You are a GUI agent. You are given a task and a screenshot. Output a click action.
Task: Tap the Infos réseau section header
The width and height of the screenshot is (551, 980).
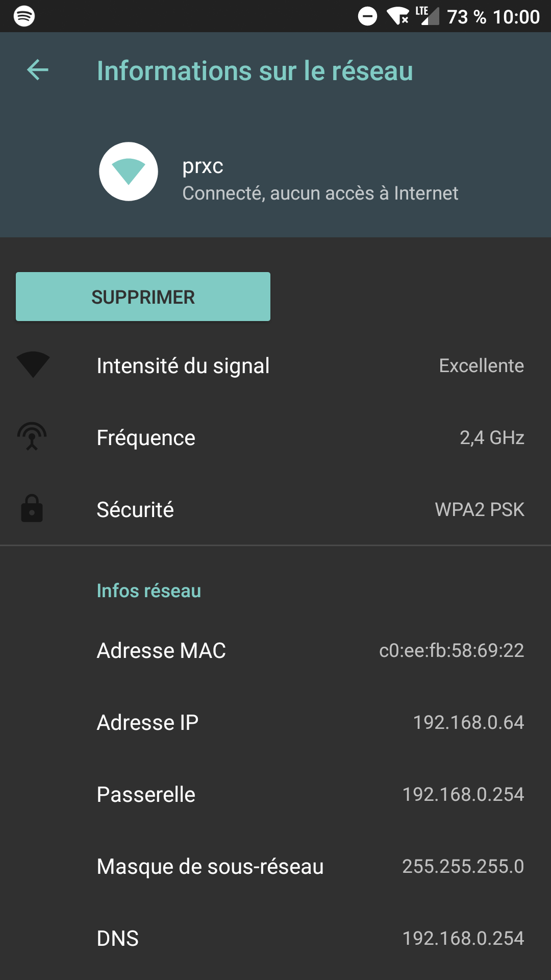(x=149, y=591)
